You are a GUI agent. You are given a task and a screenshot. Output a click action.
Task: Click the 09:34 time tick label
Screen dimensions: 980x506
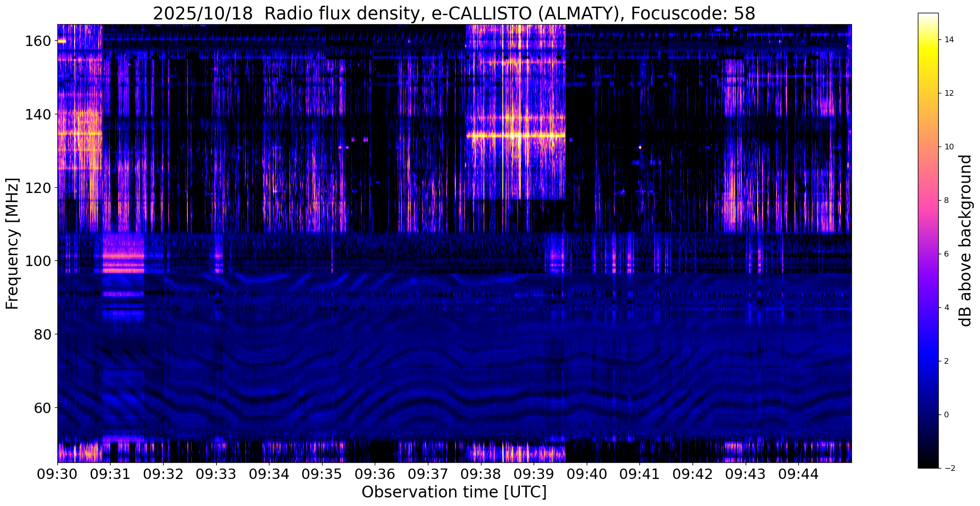pos(269,474)
